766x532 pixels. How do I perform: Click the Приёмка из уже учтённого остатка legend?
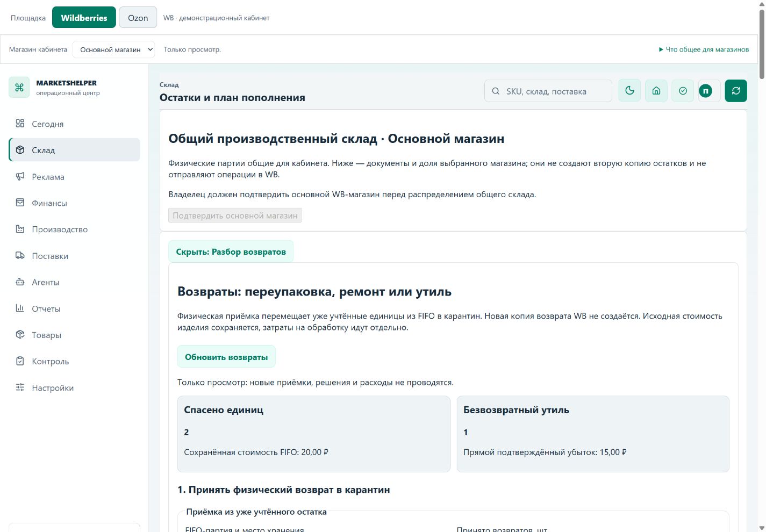pyautogui.click(x=256, y=512)
